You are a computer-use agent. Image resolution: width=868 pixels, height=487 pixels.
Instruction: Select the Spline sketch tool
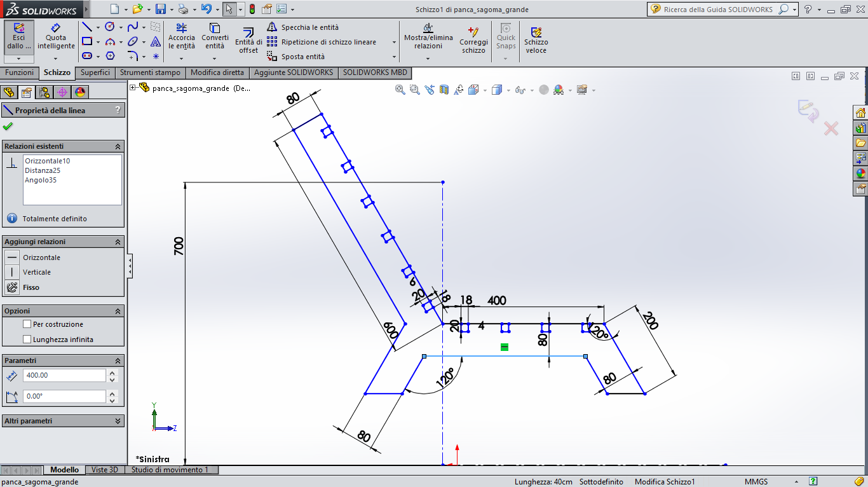pyautogui.click(x=133, y=27)
